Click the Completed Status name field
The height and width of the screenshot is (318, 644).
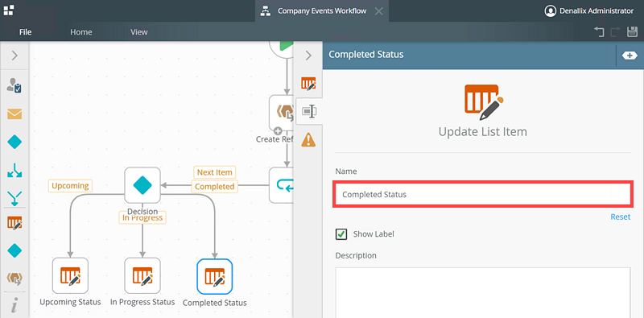coord(483,194)
